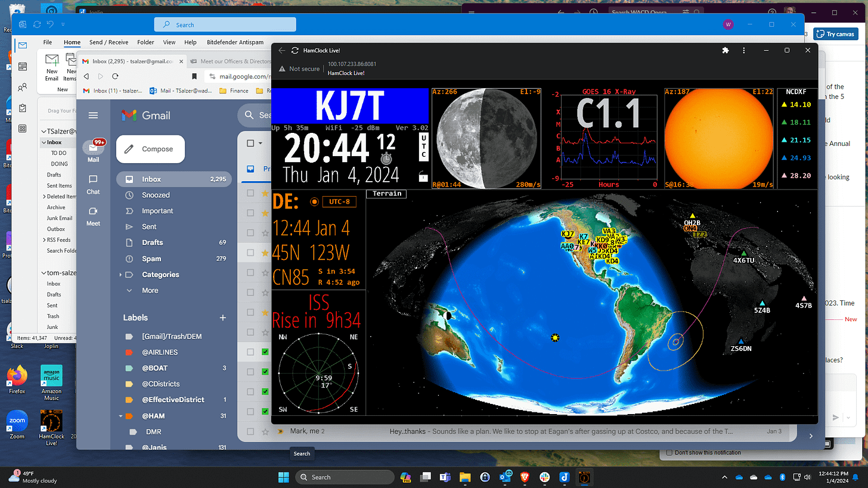Add a new Gmail label with plus icon

point(223,318)
